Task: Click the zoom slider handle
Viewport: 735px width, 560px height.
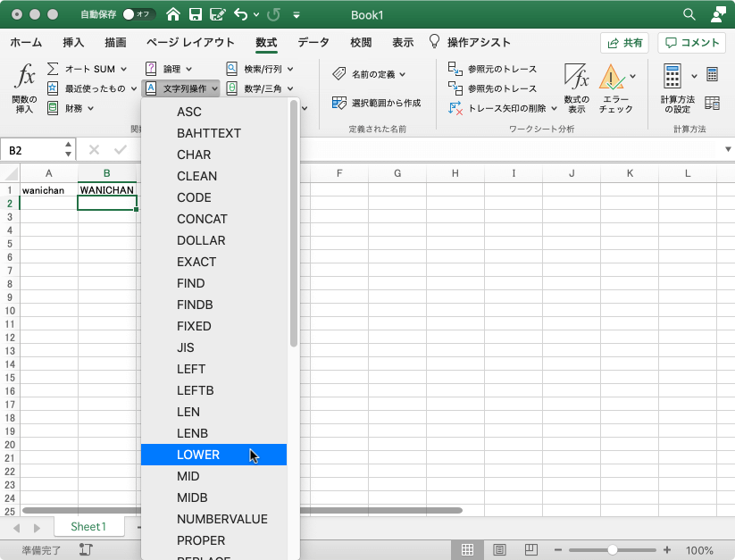Action: pyautogui.click(x=612, y=549)
